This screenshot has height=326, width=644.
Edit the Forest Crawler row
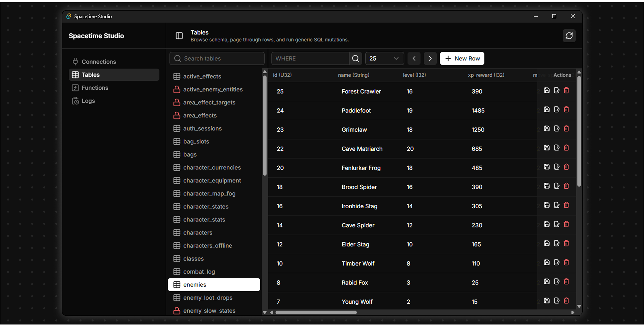[x=557, y=90]
